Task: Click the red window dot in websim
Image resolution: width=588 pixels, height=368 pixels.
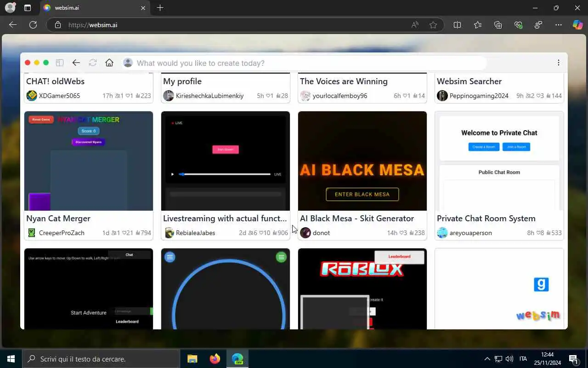Action: coord(28,63)
